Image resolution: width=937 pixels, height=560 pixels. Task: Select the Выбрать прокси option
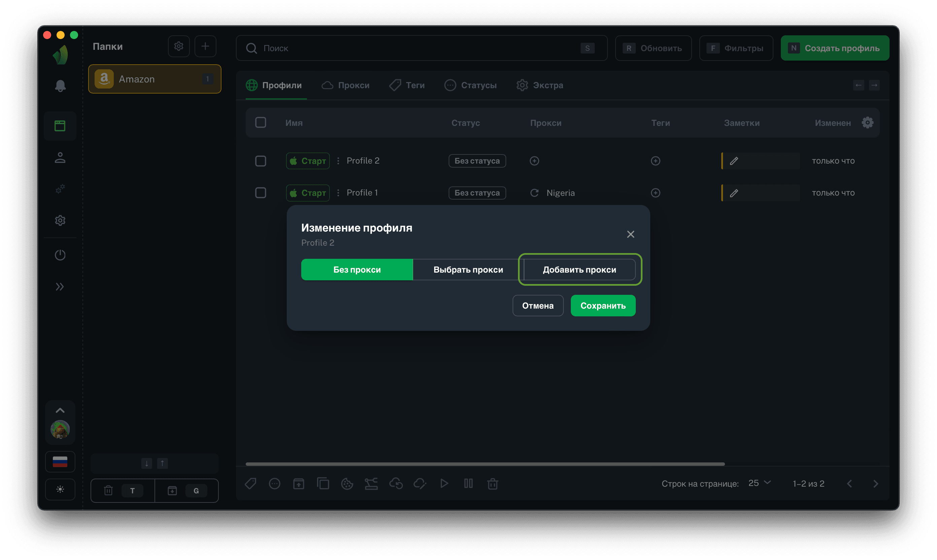pos(468,270)
